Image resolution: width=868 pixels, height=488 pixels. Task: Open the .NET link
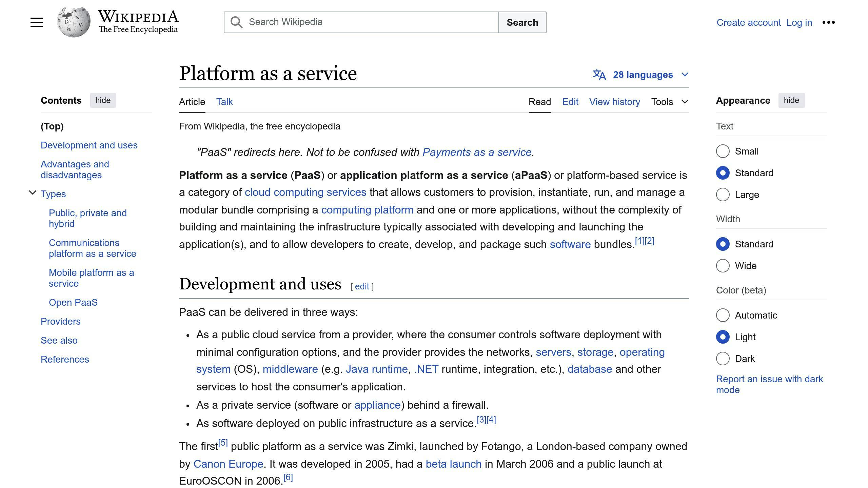coord(426,369)
